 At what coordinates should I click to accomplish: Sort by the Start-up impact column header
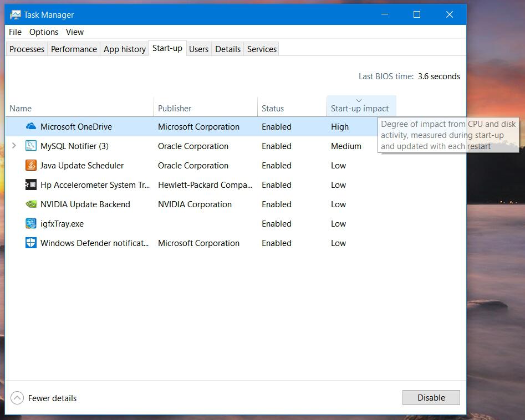pyautogui.click(x=361, y=106)
